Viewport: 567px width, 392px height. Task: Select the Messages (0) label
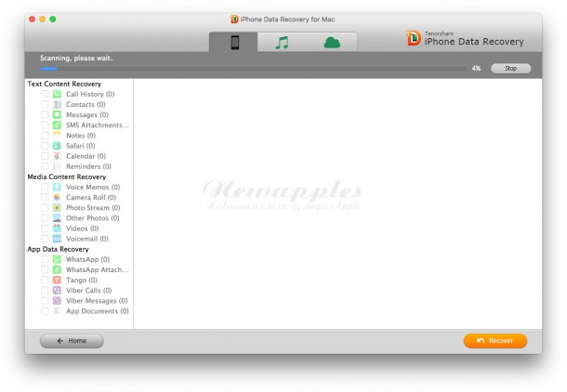(87, 115)
